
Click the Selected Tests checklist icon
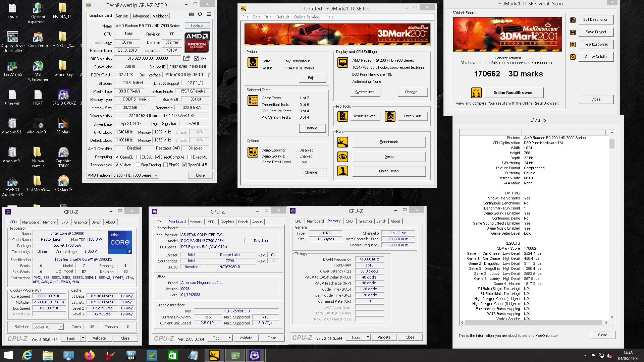(253, 101)
